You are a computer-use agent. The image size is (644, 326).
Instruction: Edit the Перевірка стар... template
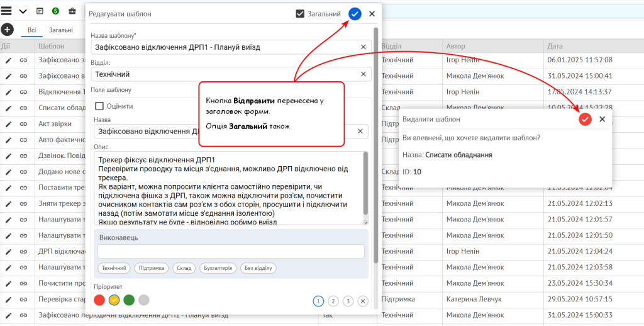(x=9, y=300)
